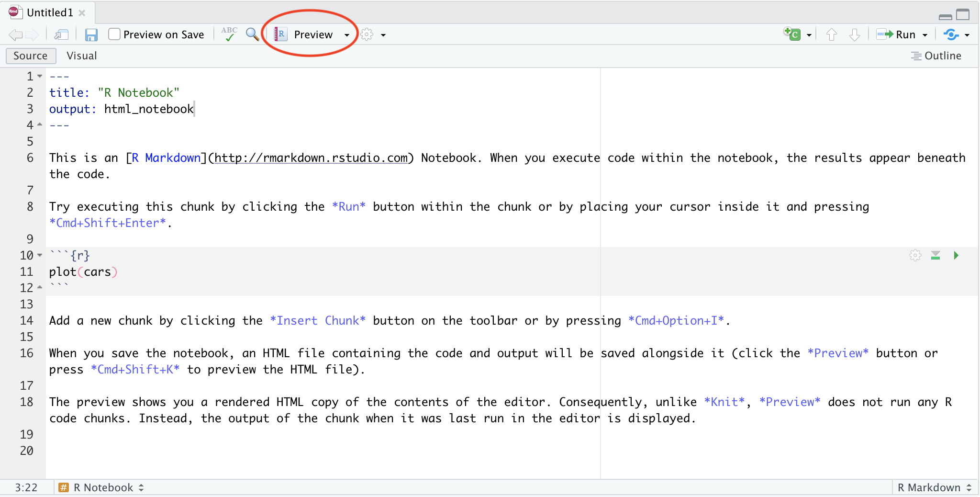
Task: Enable the Preview on Save checkbox
Action: 114,34
